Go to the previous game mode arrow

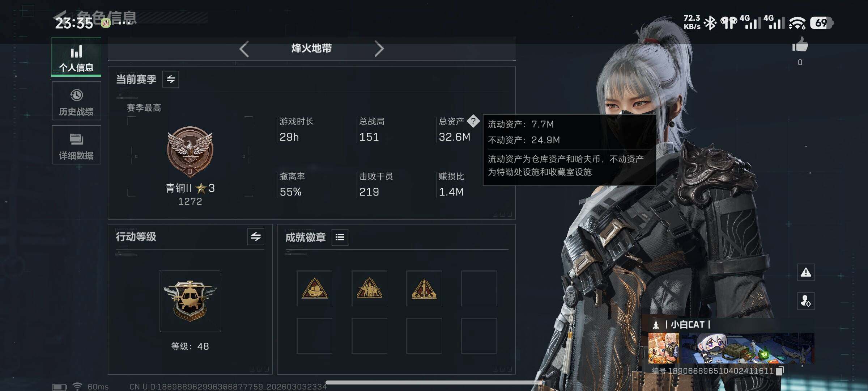(x=244, y=49)
